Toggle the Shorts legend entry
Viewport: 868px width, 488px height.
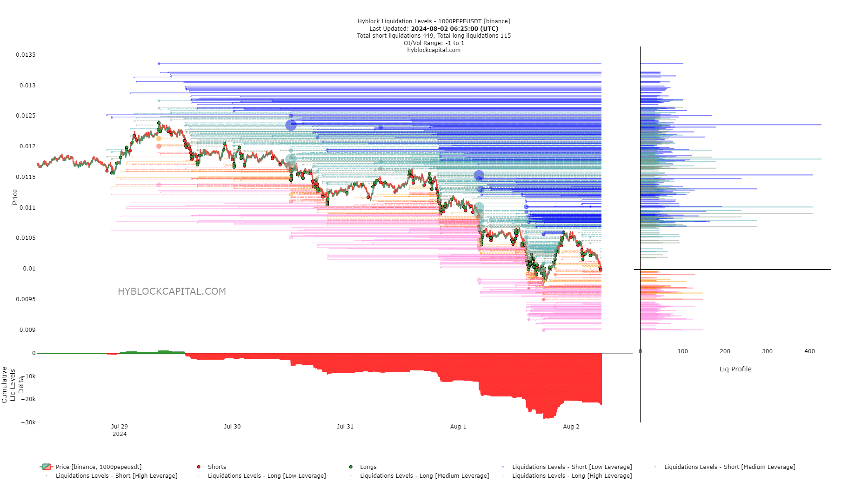[212, 467]
